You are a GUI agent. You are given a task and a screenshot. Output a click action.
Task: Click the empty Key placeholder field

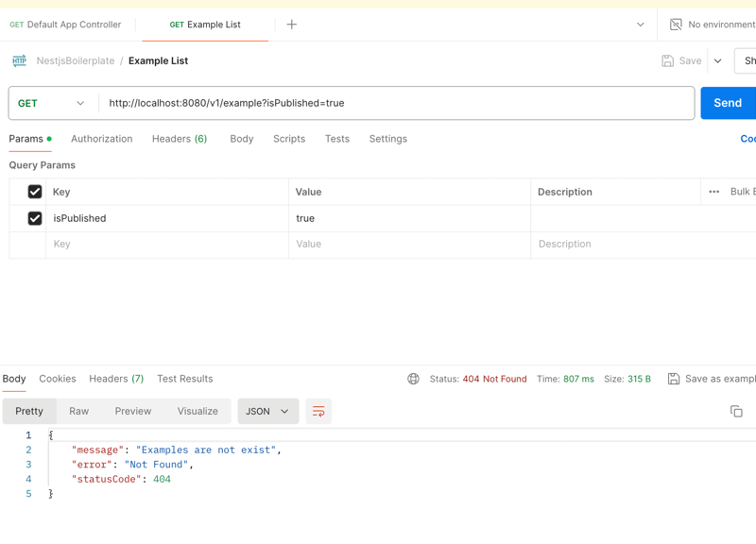[167, 244]
